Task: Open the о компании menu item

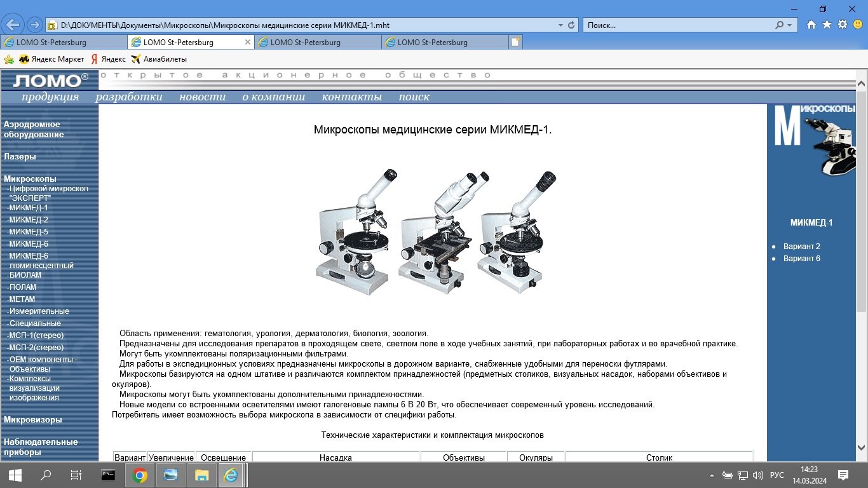Action: point(274,97)
